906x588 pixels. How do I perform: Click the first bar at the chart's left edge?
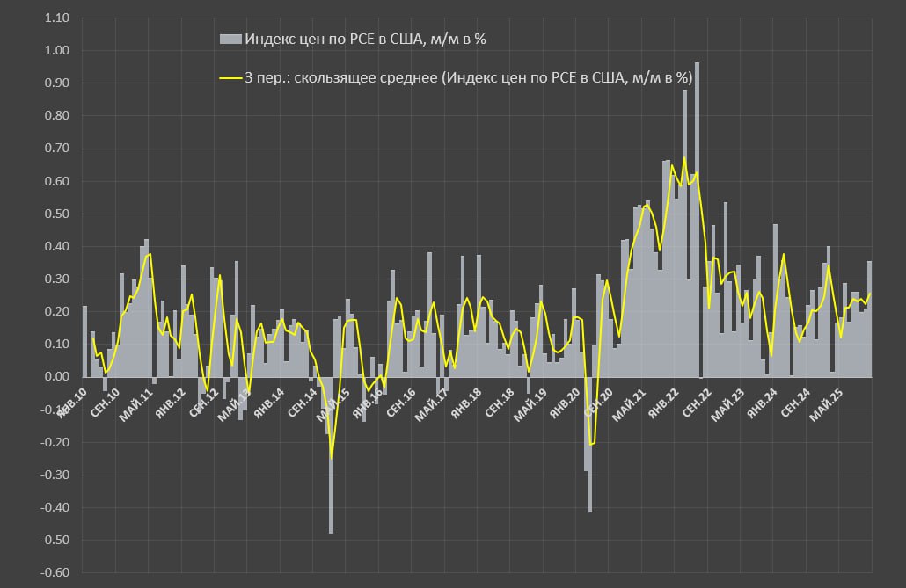(85, 342)
